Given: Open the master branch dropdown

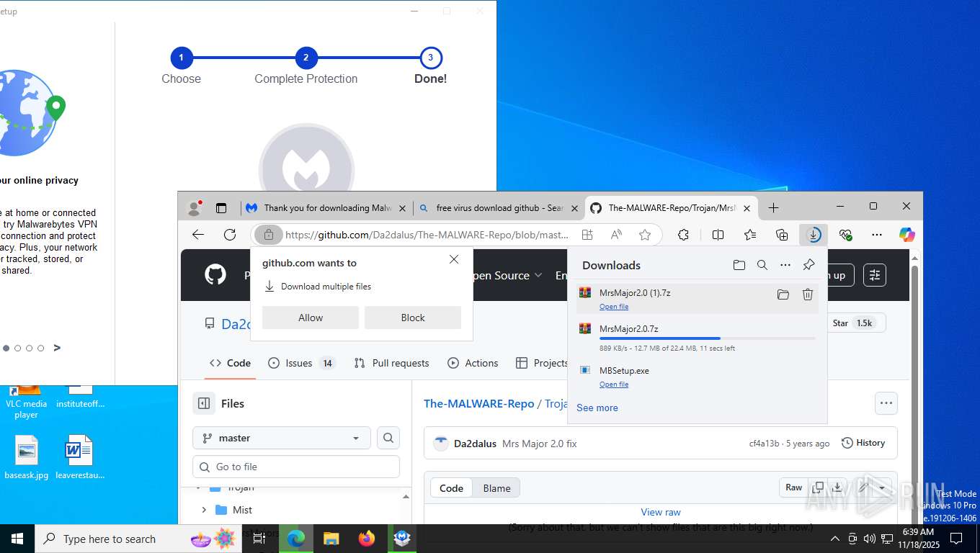Looking at the screenshot, I should pyautogui.click(x=281, y=438).
